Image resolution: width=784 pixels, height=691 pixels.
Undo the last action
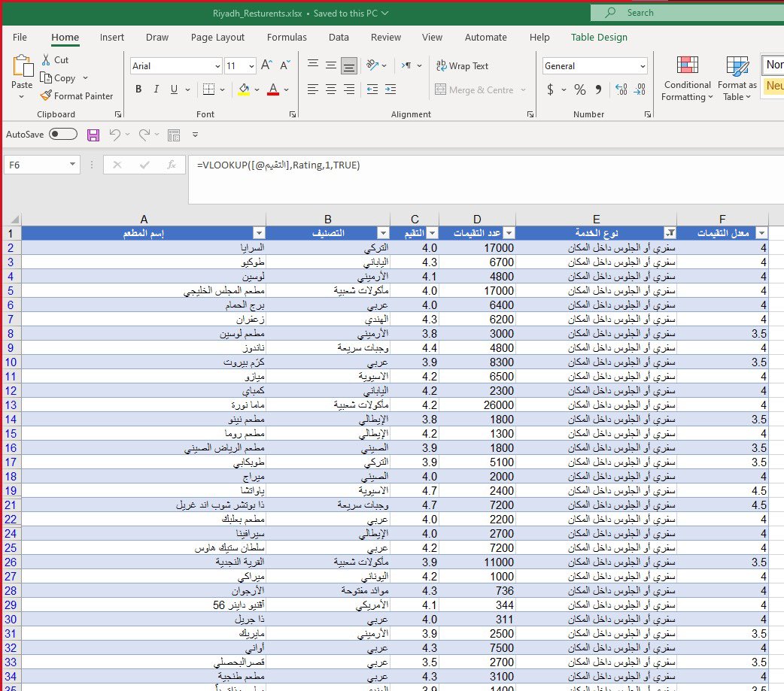pyautogui.click(x=114, y=135)
